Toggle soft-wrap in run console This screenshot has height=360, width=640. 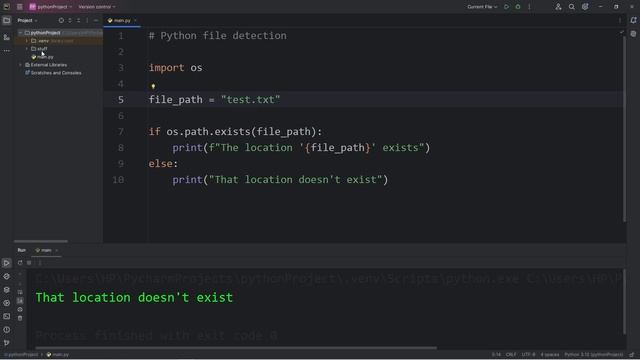[20, 292]
